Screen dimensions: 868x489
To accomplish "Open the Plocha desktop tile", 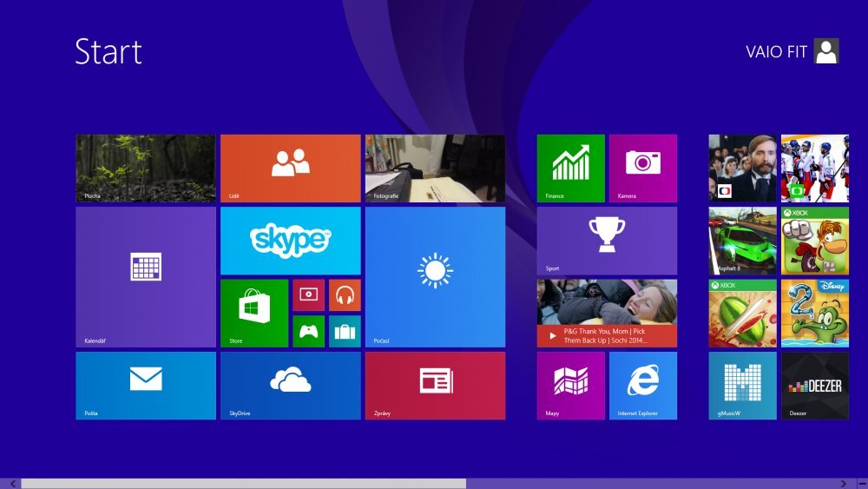I will [146, 169].
